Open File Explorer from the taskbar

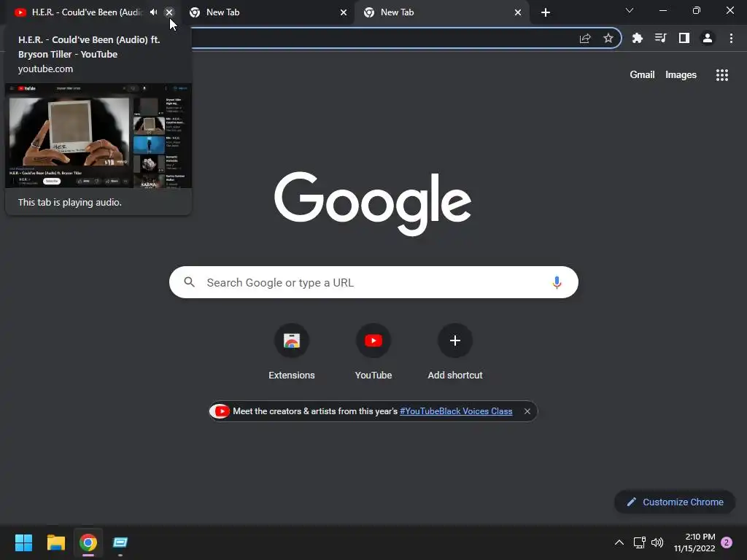[55, 542]
